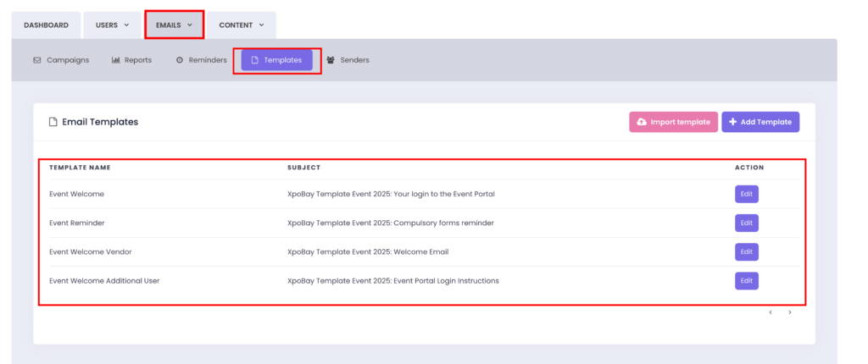Click the Reminders clock icon
This screenshot has height=364, width=868.
(x=180, y=60)
